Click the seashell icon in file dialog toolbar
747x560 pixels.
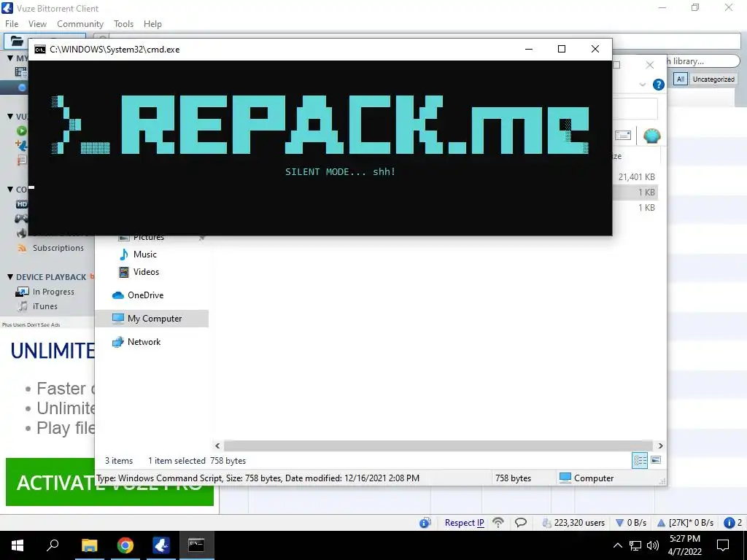click(x=651, y=136)
